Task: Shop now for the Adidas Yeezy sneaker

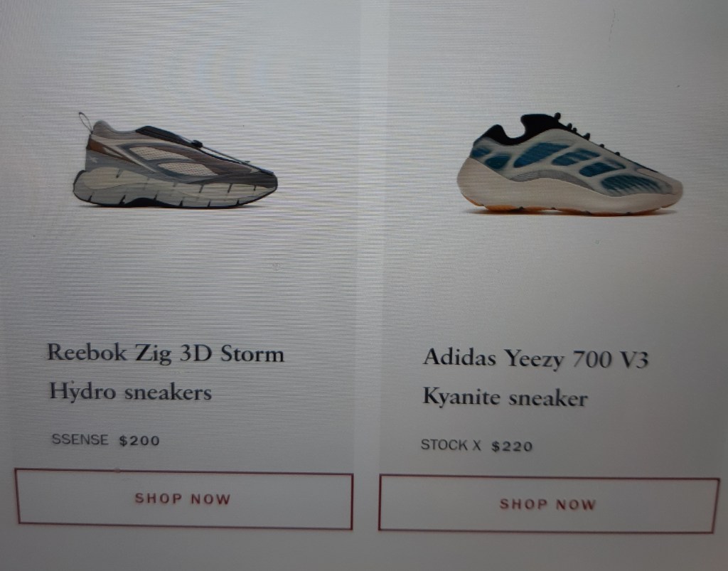Action: [549, 504]
